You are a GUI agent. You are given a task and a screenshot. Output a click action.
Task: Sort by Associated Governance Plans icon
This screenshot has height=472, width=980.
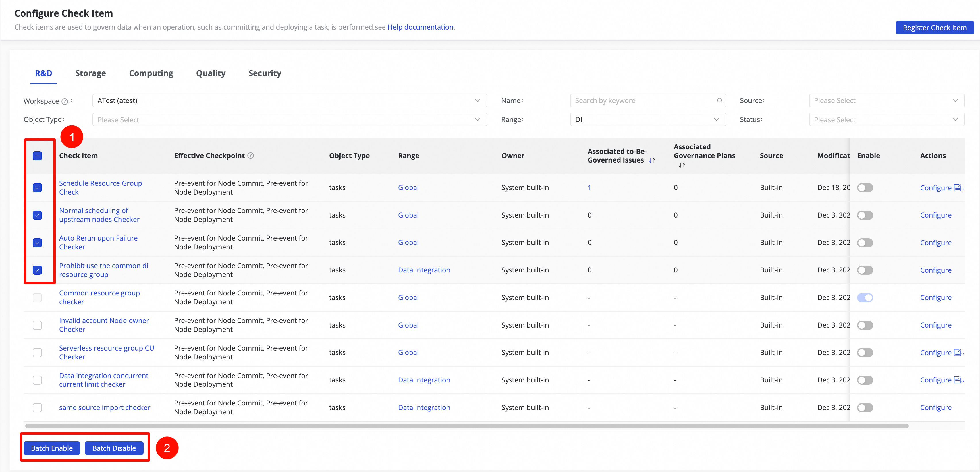point(681,165)
